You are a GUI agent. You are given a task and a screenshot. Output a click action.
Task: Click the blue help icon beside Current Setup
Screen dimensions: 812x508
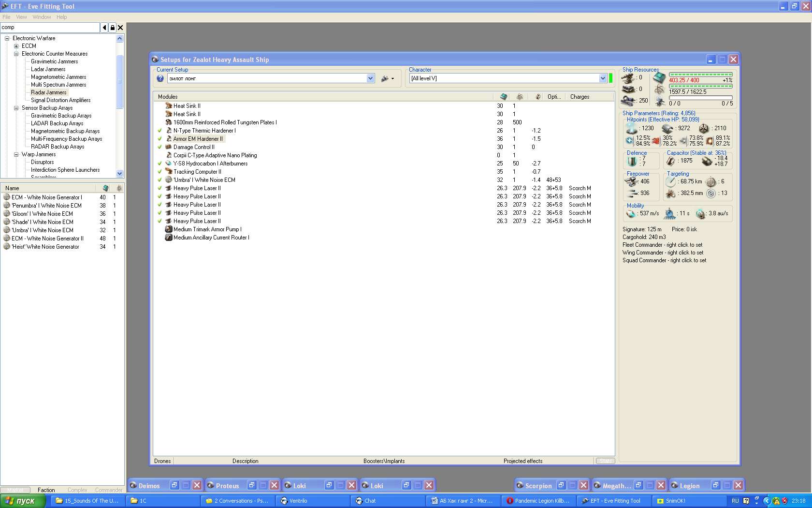point(160,78)
